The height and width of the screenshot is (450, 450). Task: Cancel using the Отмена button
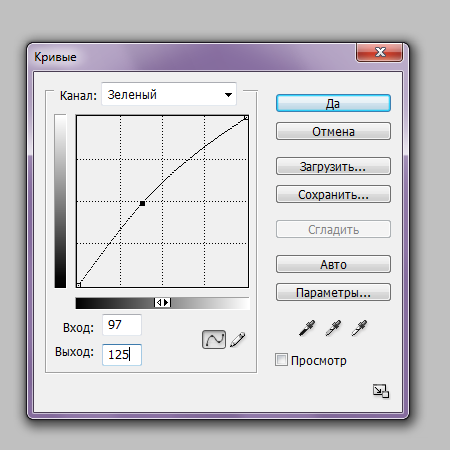pyautogui.click(x=333, y=131)
